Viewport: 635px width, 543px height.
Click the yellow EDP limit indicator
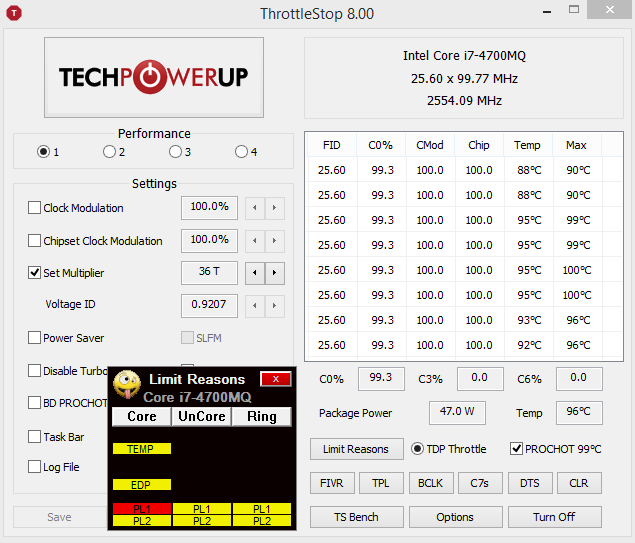pyautogui.click(x=142, y=485)
